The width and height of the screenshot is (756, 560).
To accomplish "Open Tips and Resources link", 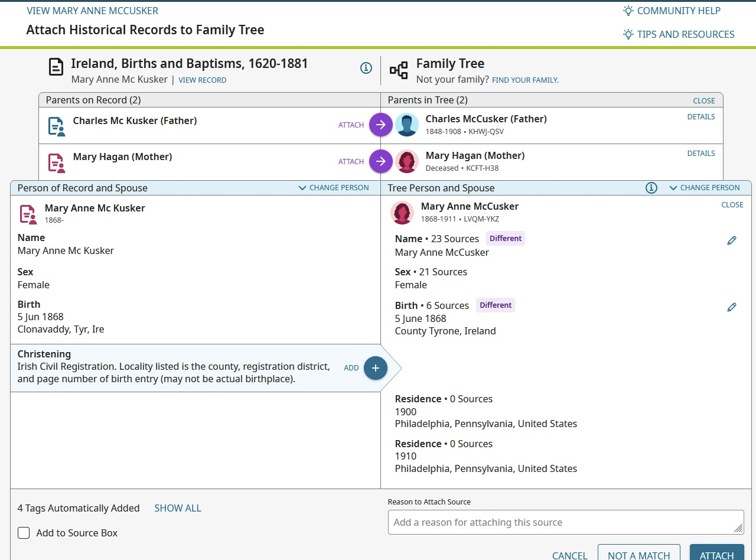I will point(686,34).
